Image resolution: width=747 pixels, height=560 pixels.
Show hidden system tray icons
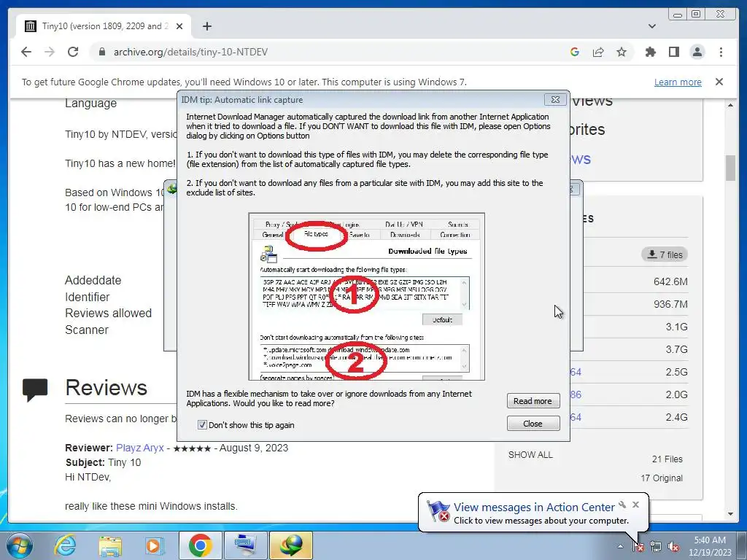[x=620, y=546]
